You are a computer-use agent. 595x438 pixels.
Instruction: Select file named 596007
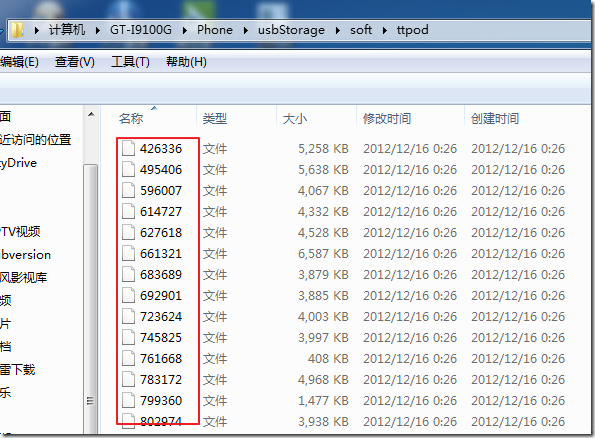tap(161, 190)
